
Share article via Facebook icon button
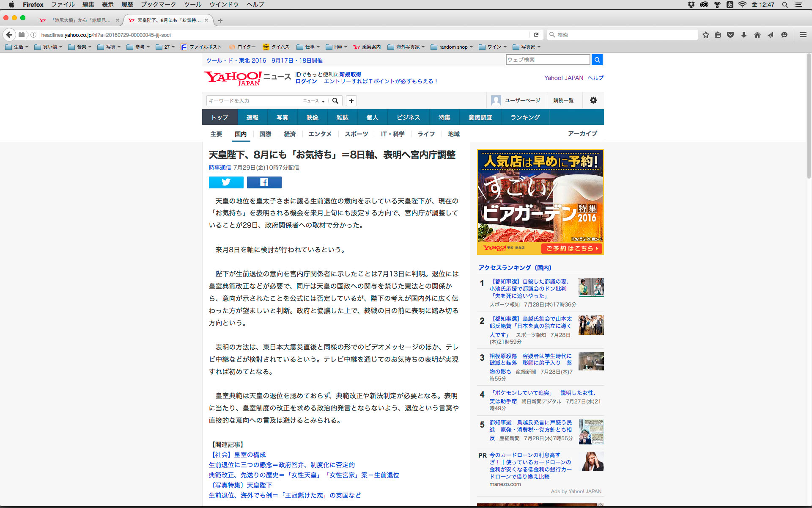click(x=264, y=182)
